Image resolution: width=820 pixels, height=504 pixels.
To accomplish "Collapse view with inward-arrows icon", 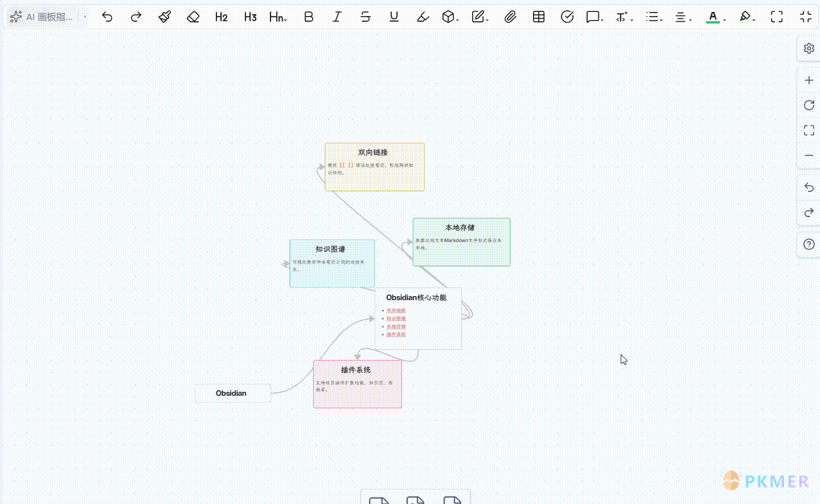I will point(806,17).
